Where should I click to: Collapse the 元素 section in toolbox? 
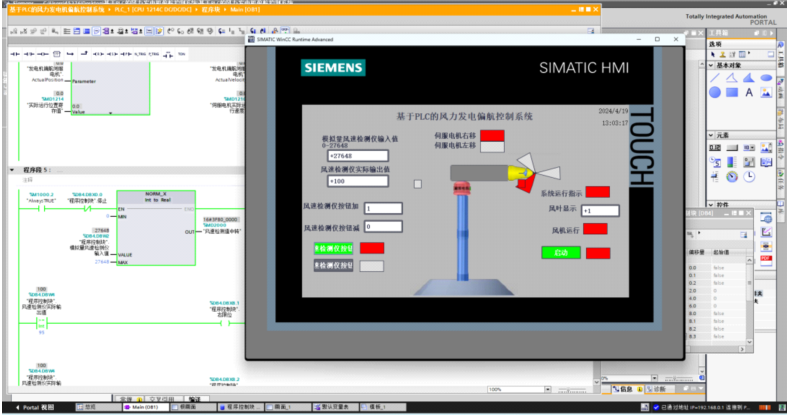click(711, 135)
